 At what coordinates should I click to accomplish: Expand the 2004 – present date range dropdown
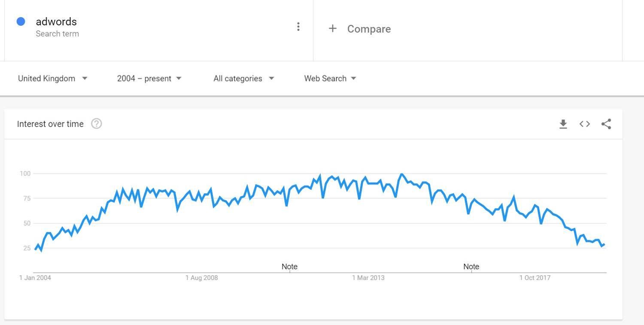tap(149, 79)
